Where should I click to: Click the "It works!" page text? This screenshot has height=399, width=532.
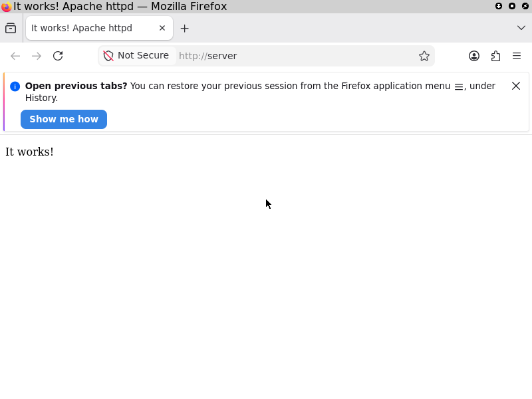(x=29, y=152)
